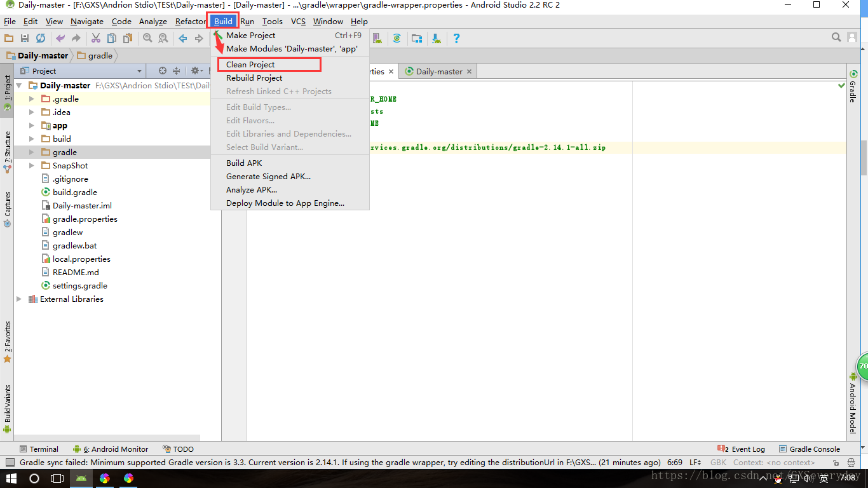868x488 pixels.
Task: Open the Gradle Console
Action: (809, 449)
